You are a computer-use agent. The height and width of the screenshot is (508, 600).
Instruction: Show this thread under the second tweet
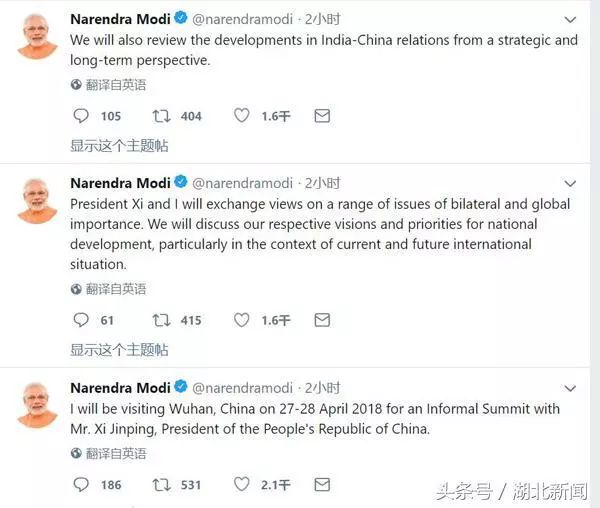pyautogui.click(x=119, y=350)
